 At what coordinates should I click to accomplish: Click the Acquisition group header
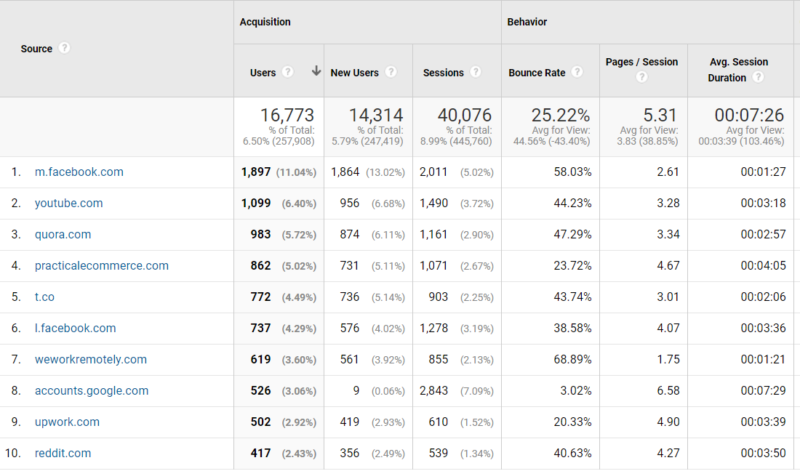pyautogui.click(x=265, y=22)
